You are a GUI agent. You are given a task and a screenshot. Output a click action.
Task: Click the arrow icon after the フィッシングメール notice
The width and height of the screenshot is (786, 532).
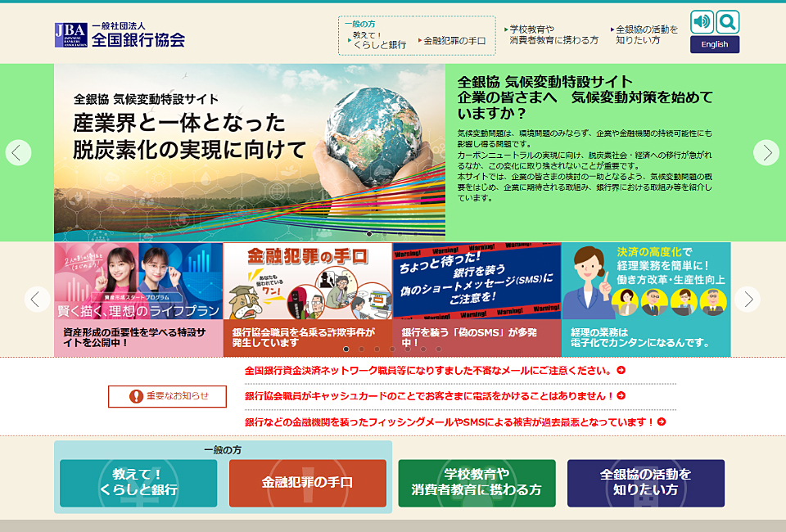point(662,422)
